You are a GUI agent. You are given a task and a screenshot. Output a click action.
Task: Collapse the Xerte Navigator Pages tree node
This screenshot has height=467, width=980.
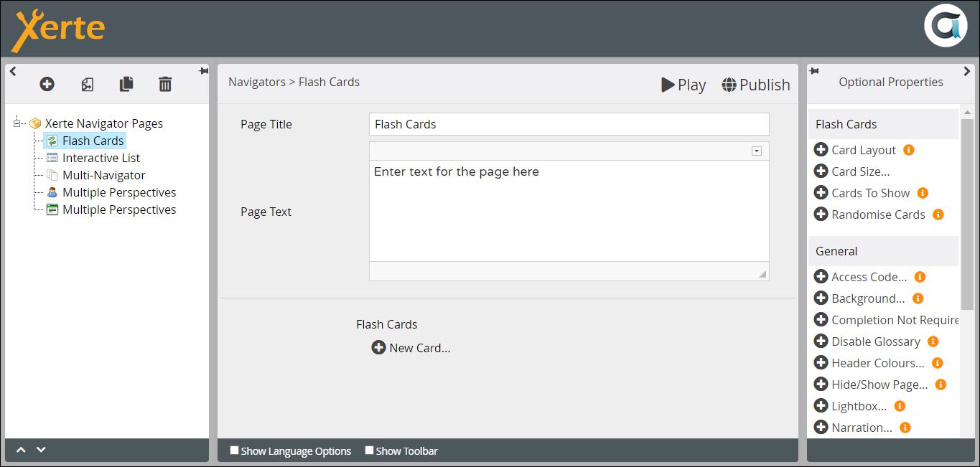coord(17,123)
